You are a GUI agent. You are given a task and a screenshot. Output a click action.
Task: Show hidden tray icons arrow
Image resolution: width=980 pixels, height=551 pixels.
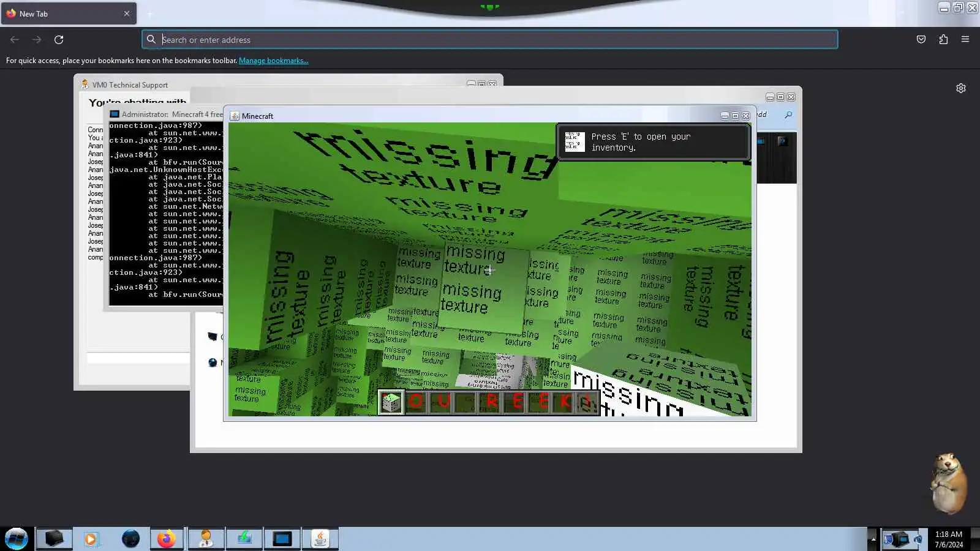point(873,539)
